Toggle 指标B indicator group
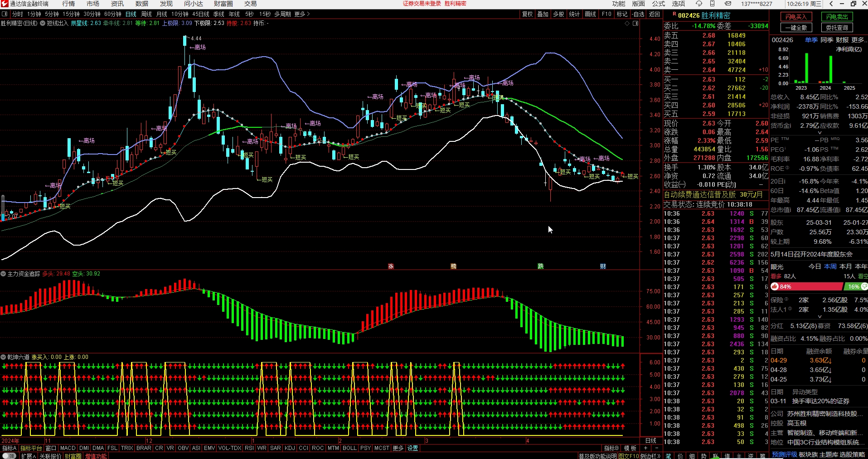 tap(611, 448)
